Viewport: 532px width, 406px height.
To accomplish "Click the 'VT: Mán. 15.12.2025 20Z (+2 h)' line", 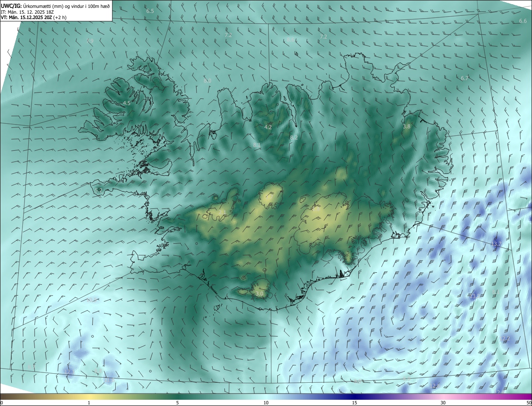I will point(34,17).
